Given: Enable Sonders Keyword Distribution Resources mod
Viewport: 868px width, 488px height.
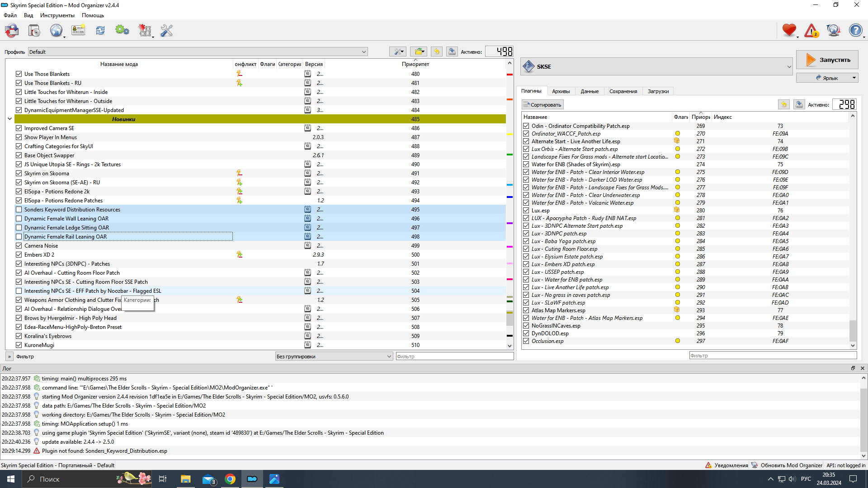Looking at the screenshot, I should click(x=19, y=210).
